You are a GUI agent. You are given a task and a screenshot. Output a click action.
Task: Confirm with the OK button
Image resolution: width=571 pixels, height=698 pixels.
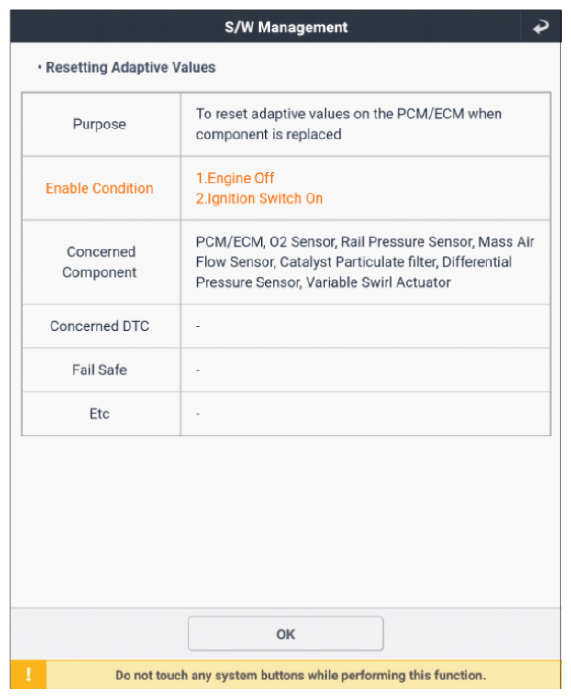pos(286,634)
